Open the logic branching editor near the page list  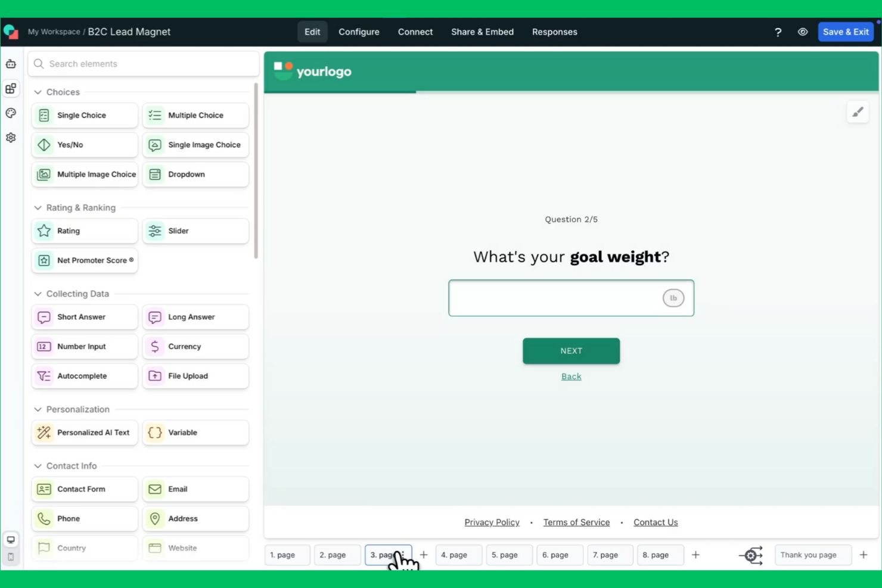point(751,555)
